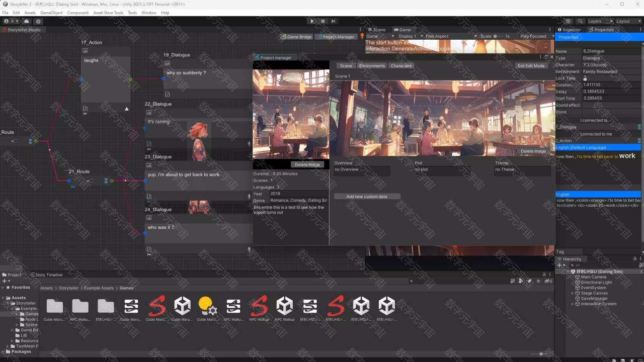Select the Storyteller Studio tab
The image size is (644, 362).
coord(22,30)
